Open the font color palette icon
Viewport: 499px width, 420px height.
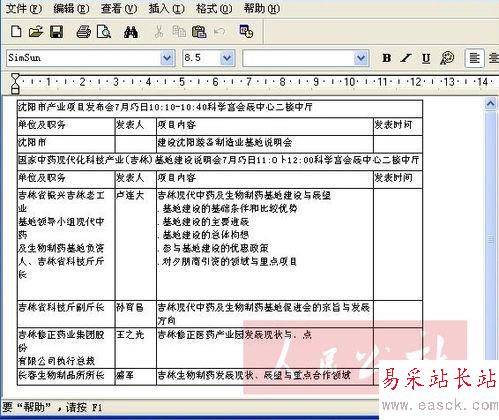pos(447,58)
